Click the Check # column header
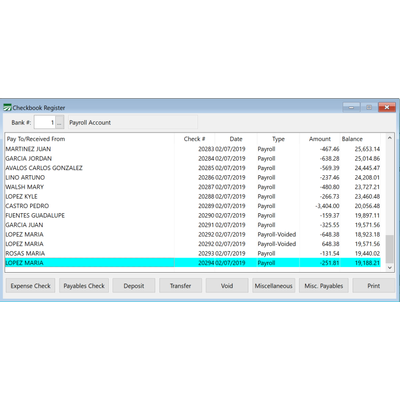This screenshot has width=400, height=400. point(194,139)
